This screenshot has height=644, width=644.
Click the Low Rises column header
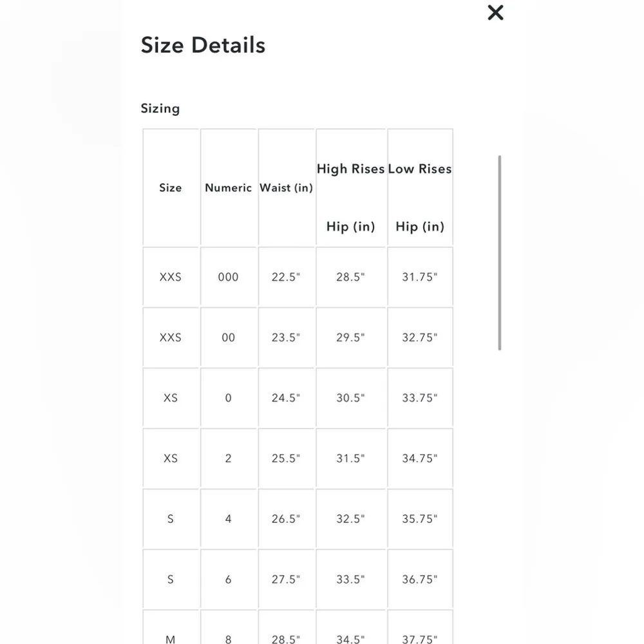[420, 169]
